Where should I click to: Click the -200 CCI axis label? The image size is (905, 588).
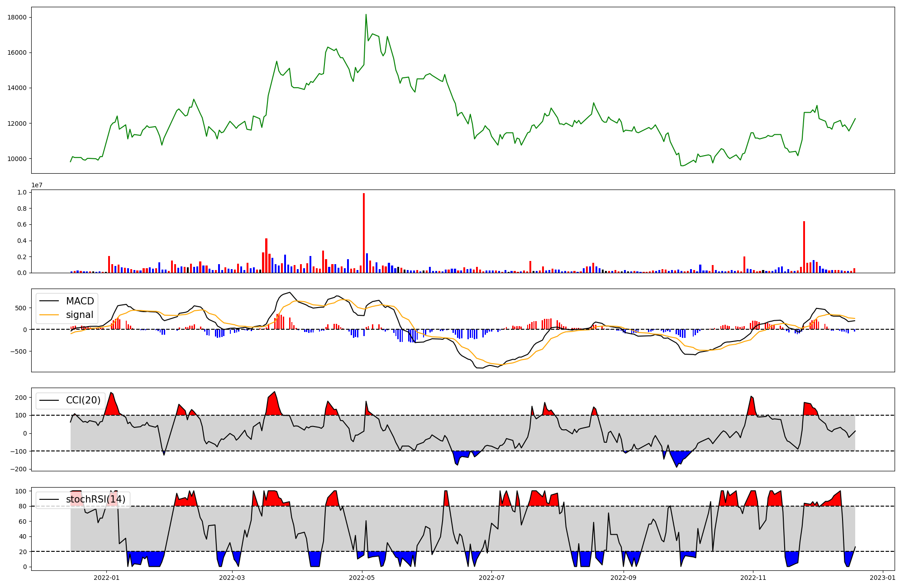(19, 469)
